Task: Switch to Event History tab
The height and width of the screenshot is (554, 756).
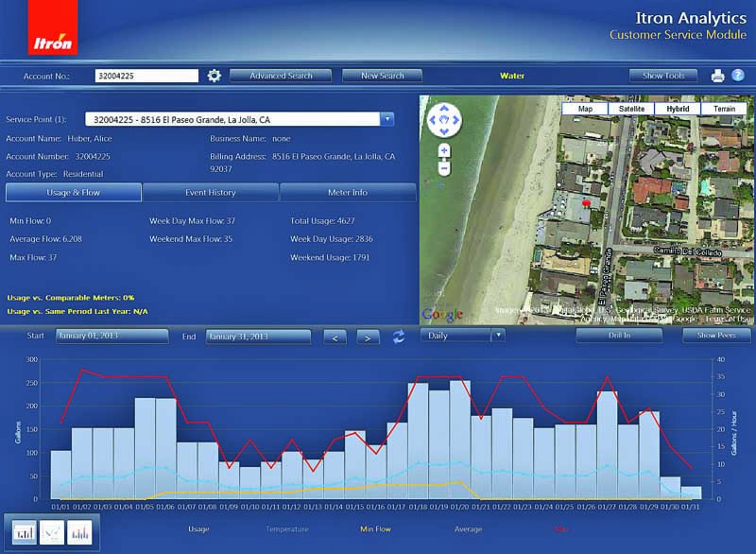Action: click(210, 192)
